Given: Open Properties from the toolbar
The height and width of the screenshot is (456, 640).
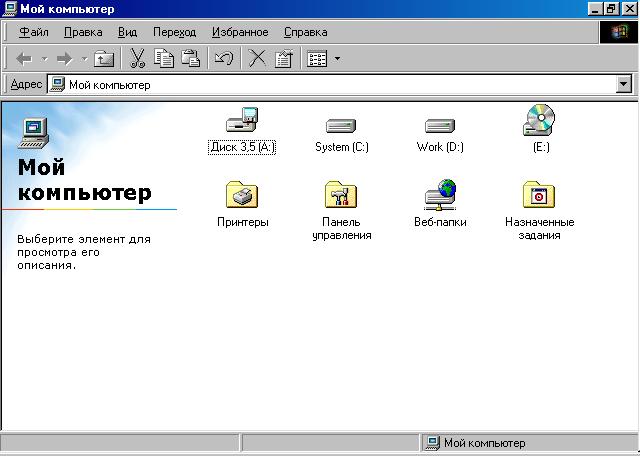Looking at the screenshot, I should pyautogui.click(x=284, y=58).
